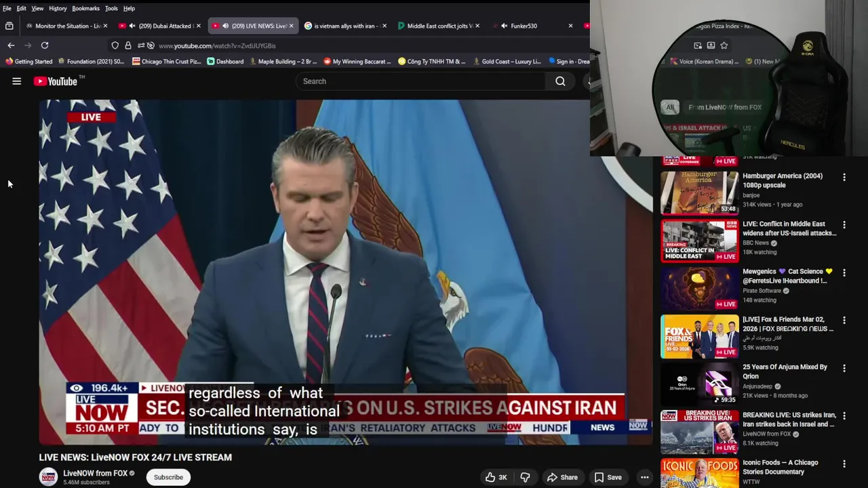Open Firefox View tab list icon
Image resolution: width=868 pixels, height=488 pixels.
coord(9,26)
